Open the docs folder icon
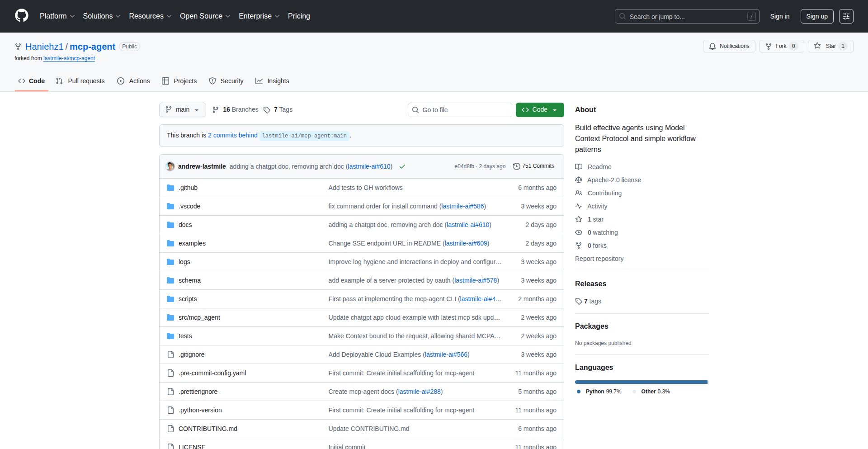The image size is (868, 449). pos(170,225)
